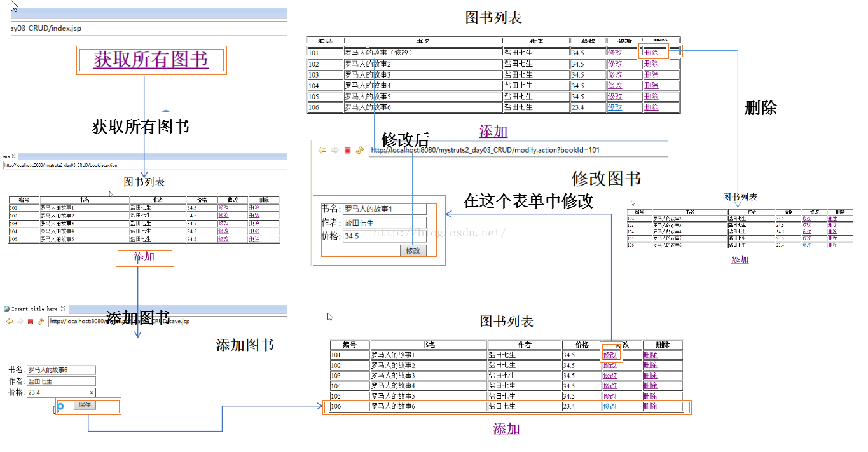Screen dimensions: 868x452
Task: Focus the modify.action?bookId=101 address bar
Action: click(x=518, y=150)
